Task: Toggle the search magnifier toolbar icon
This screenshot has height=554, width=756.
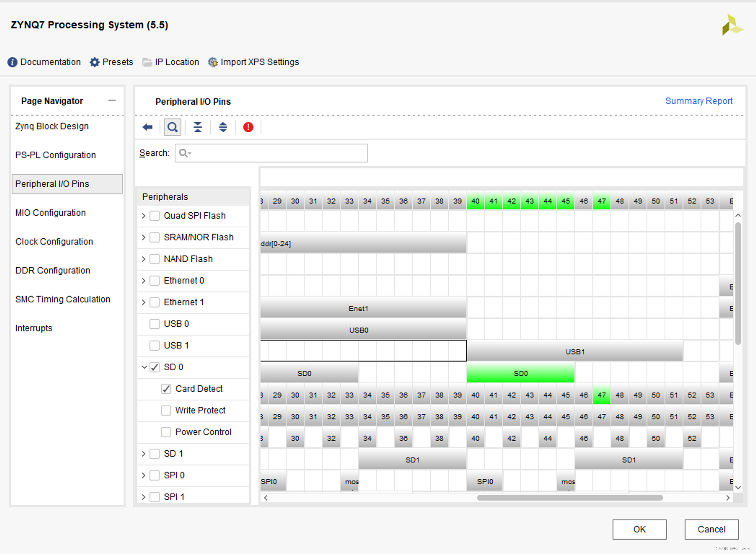Action: 172,127
